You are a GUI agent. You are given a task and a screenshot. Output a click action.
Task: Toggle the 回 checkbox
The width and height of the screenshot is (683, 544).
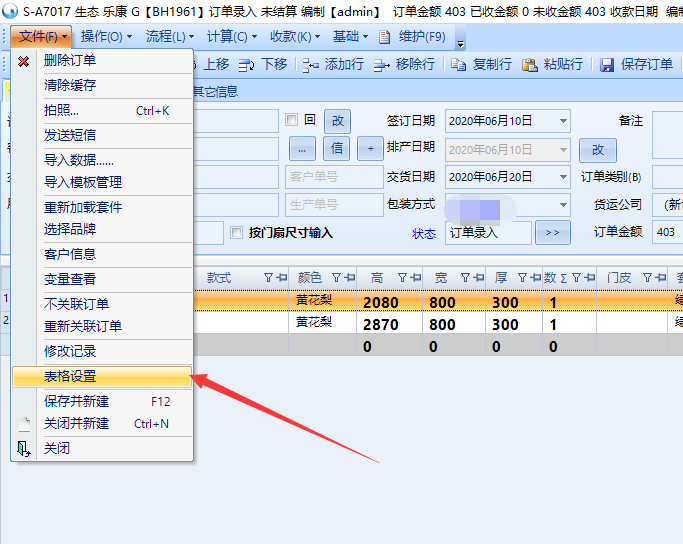[x=292, y=120]
